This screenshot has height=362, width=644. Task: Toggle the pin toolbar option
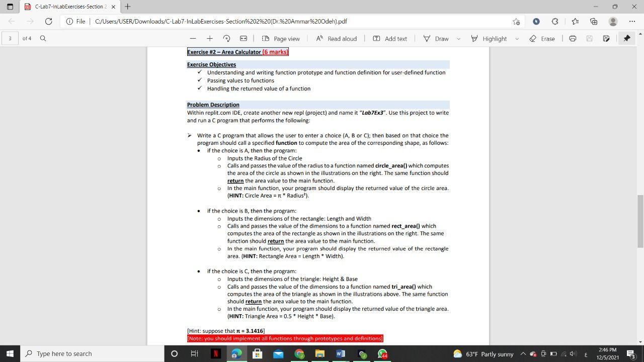(626, 38)
